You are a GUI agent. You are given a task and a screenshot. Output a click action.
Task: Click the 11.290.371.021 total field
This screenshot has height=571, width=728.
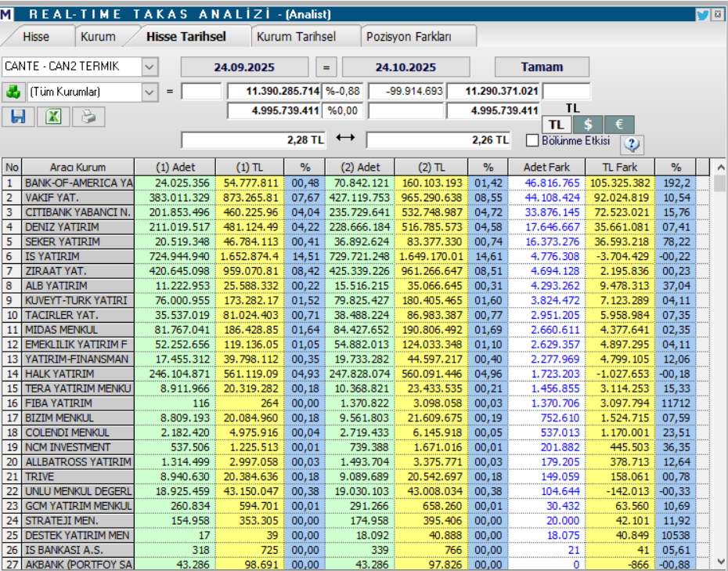493,91
